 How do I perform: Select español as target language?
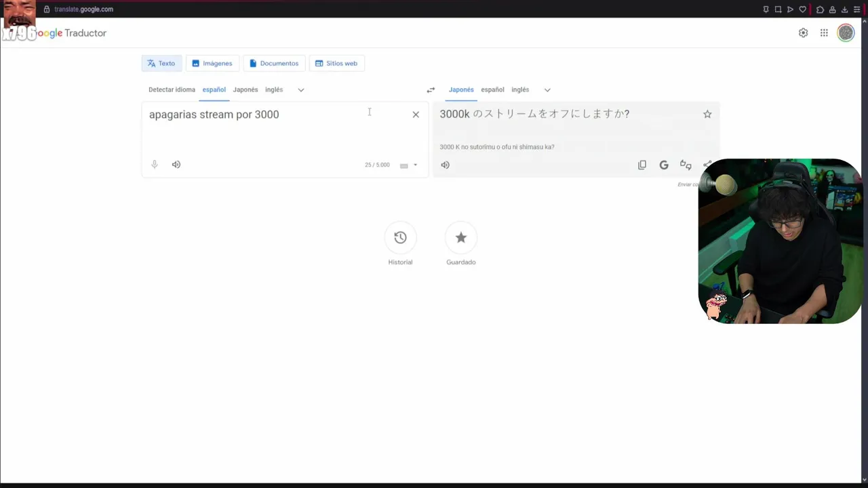click(x=492, y=89)
